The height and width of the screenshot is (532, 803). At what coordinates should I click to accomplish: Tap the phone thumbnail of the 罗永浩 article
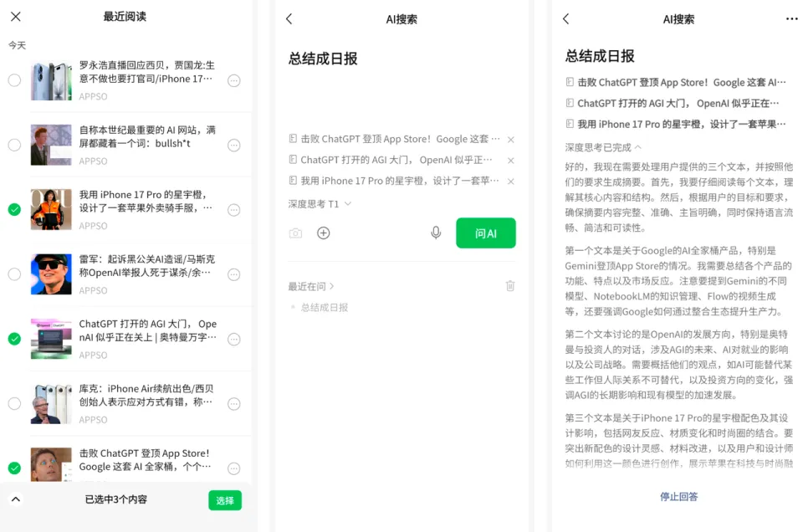51,82
